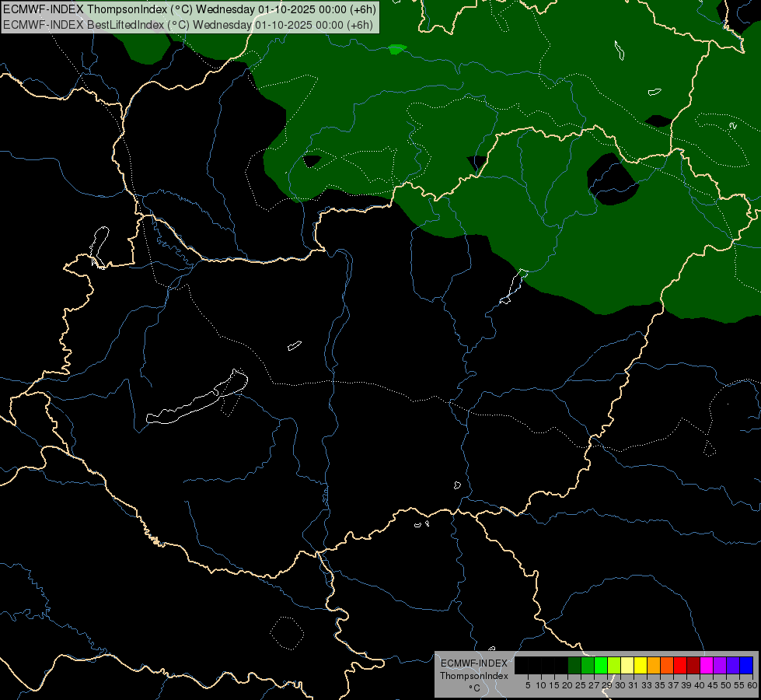Screen dimensions: 761x700
Task: Click the ThompsonIndex header line at top
Action: click(x=190, y=9)
